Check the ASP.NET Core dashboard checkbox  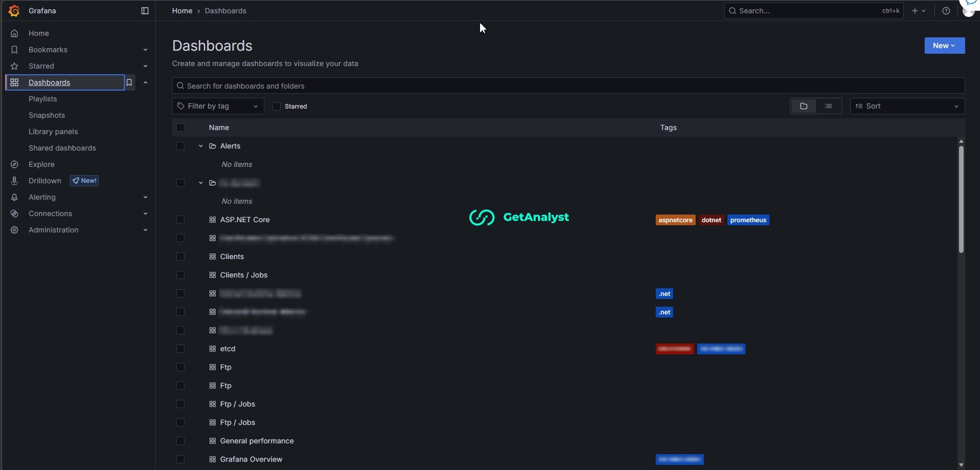click(x=180, y=220)
